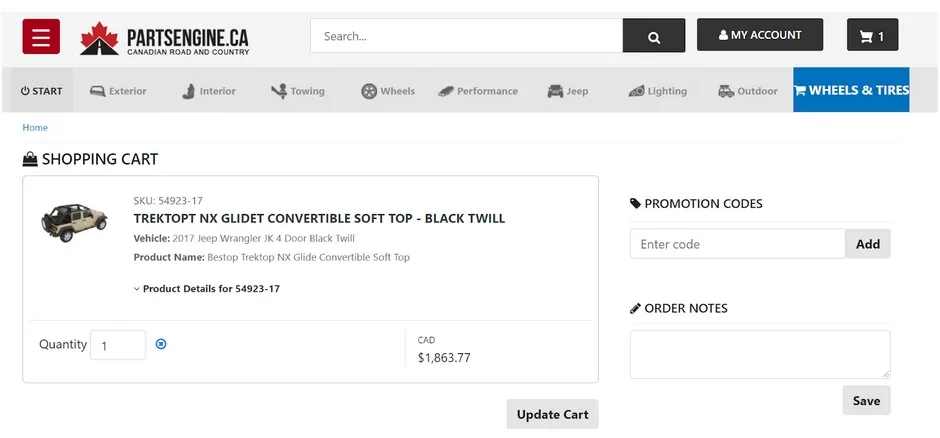Open the Interior category
This screenshot has height=438, width=940.
209,91
